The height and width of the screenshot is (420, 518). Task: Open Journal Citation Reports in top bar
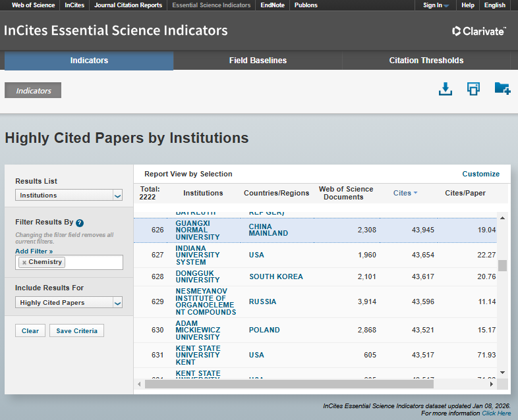128,5
